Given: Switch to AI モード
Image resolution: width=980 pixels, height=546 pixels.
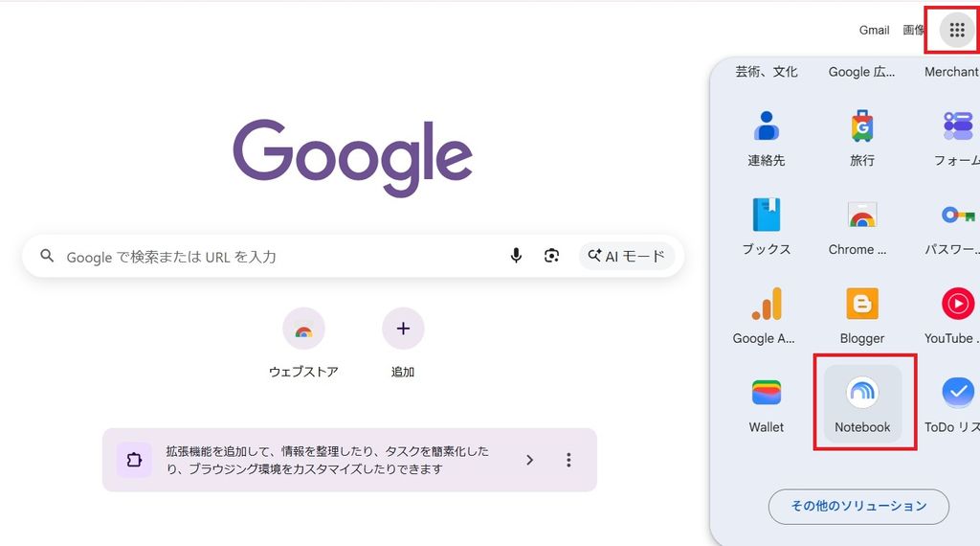Looking at the screenshot, I should tap(627, 256).
